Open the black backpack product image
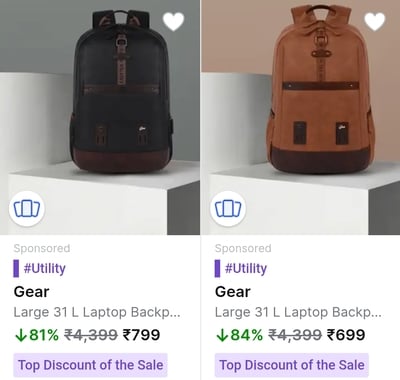Viewport: 400px width, 380px height. pos(100,117)
